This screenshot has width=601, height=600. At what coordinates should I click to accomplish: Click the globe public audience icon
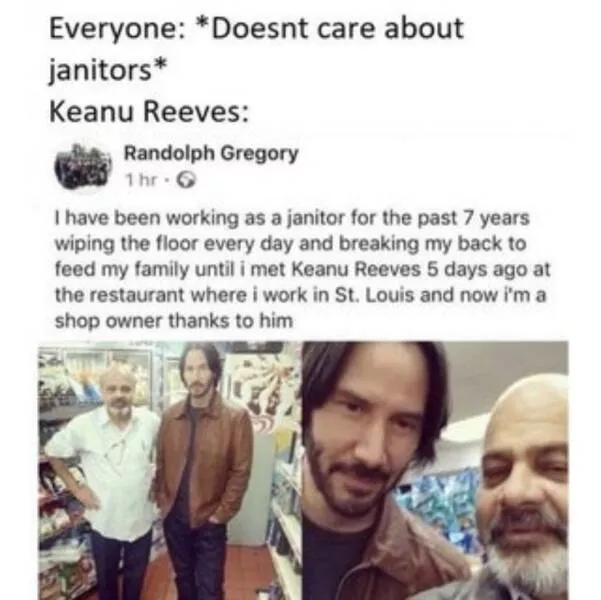pyautogui.click(x=186, y=180)
